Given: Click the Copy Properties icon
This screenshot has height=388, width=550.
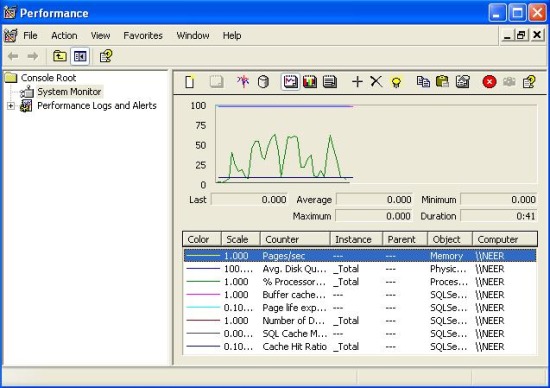Looking at the screenshot, I should (x=423, y=82).
